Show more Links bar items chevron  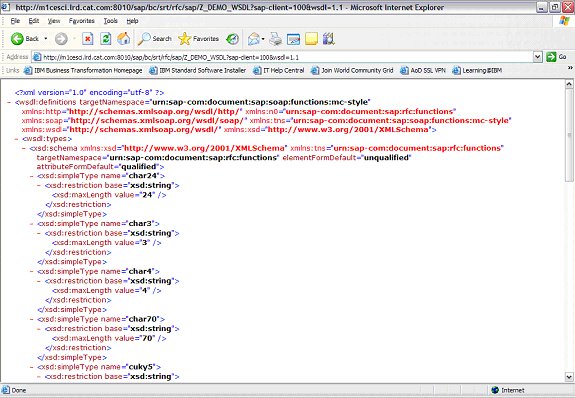point(570,68)
